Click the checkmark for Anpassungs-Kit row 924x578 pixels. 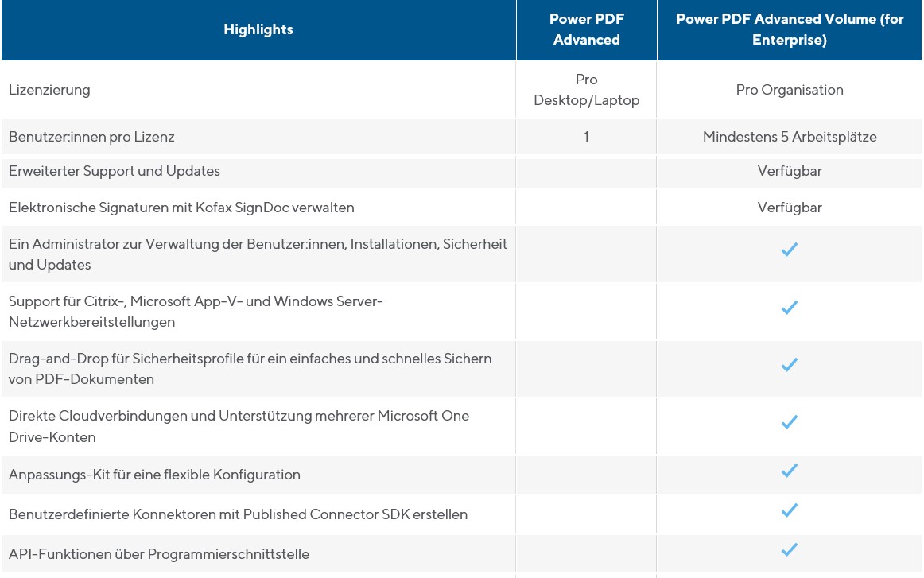pyautogui.click(x=789, y=471)
